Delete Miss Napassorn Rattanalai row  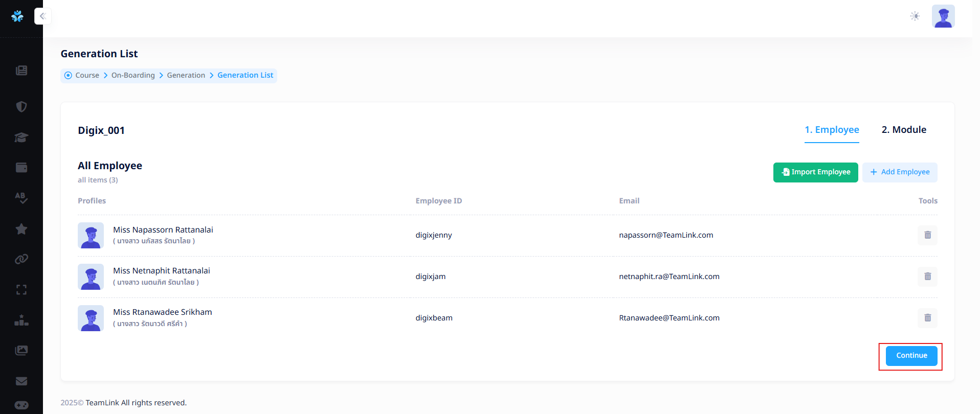click(x=927, y=235)
